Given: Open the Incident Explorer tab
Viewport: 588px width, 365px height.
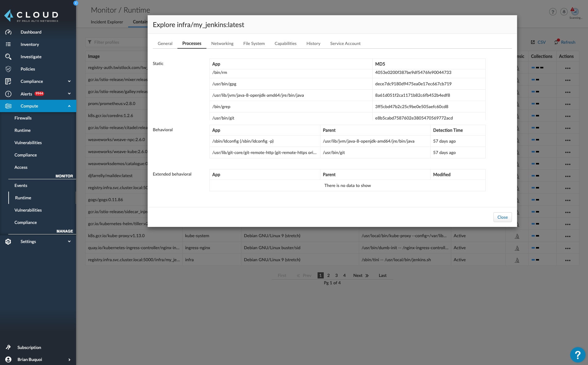Looking at the screenshot, I should tap(107, 22).
